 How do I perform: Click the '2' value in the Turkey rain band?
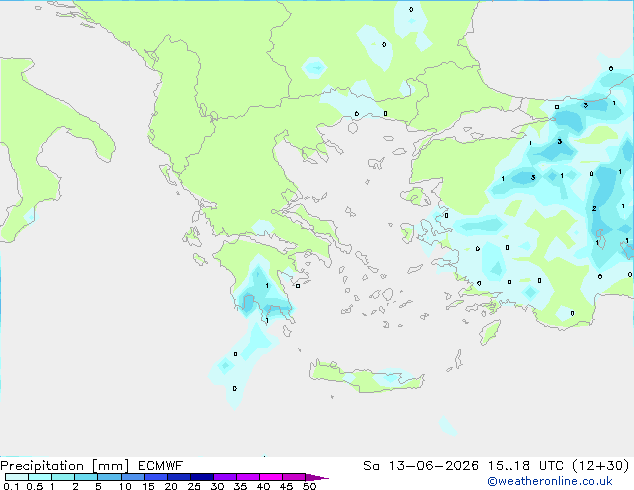click(x=594, y=209)
